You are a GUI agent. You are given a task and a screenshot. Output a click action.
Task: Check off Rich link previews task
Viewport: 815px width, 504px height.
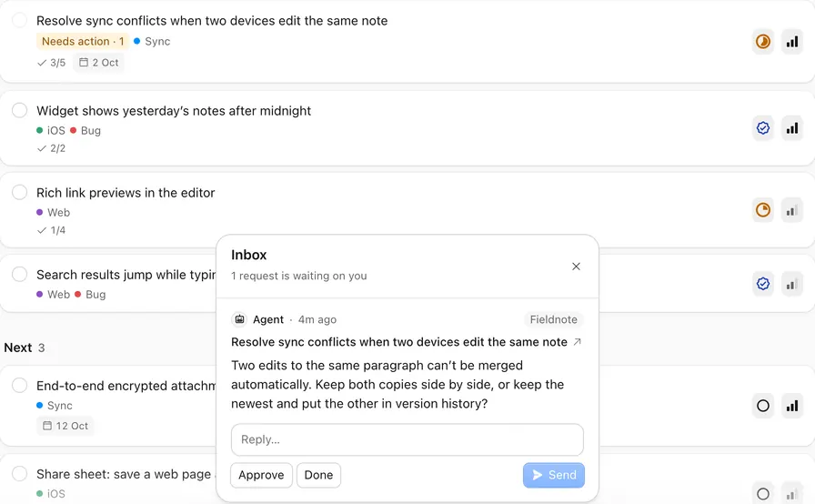[20, 192]
